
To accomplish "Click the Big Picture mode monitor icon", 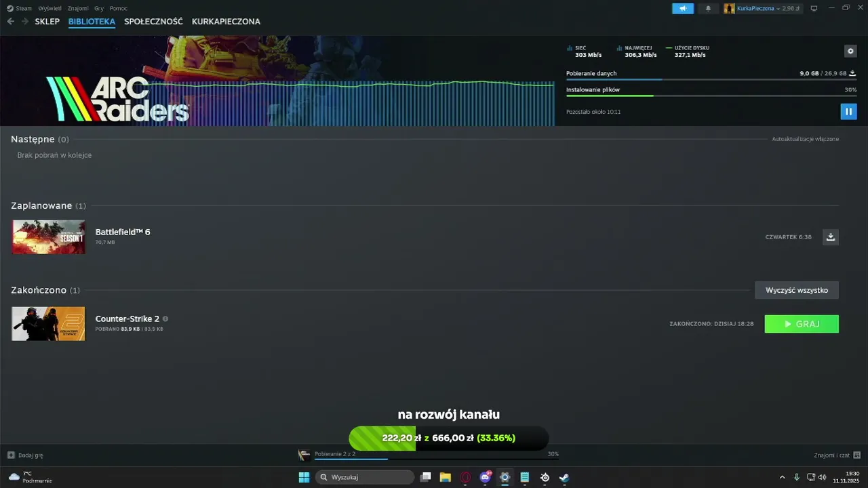I will coord(814,8).
